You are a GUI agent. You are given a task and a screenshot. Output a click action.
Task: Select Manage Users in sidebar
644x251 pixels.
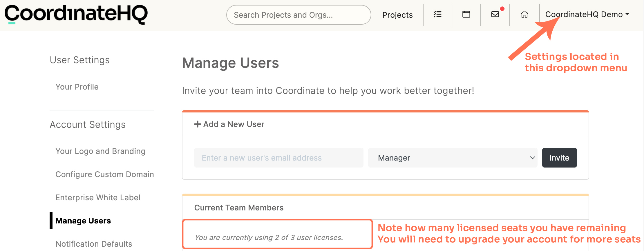click(83, 221)
